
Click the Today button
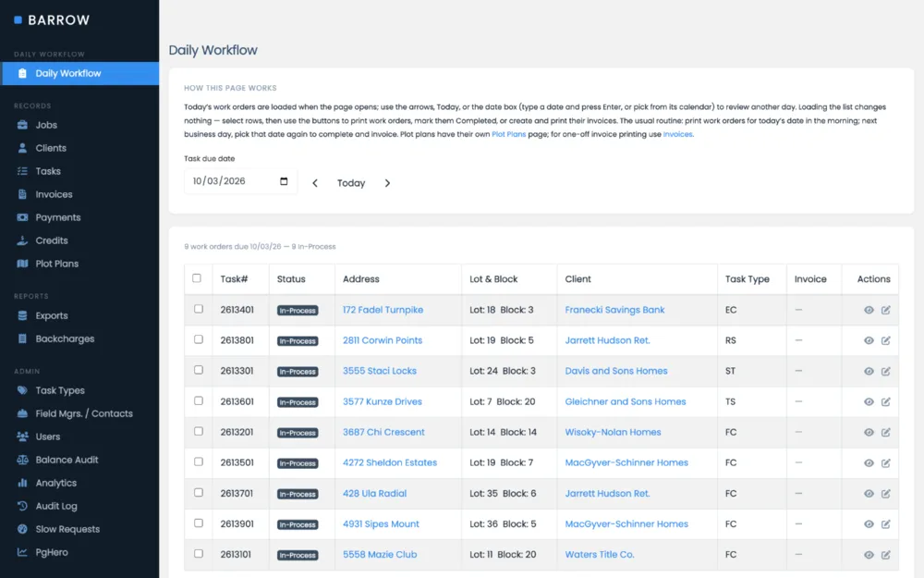point(351,183)
